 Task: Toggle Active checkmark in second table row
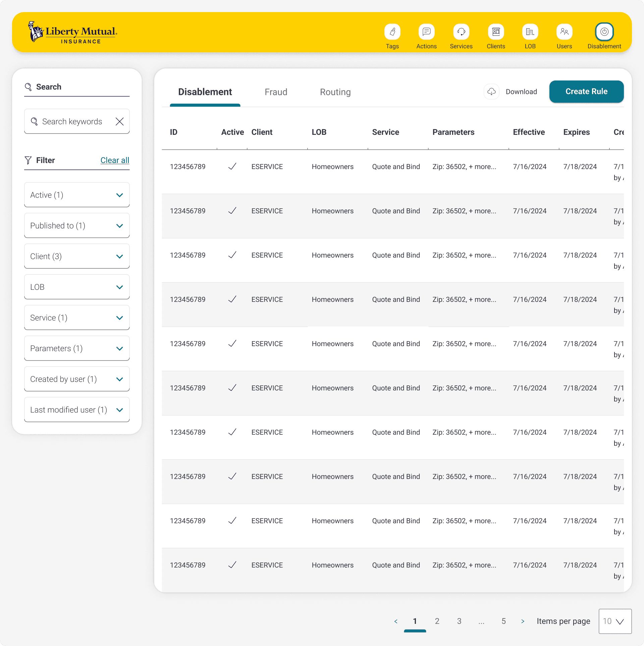(232, 211)
